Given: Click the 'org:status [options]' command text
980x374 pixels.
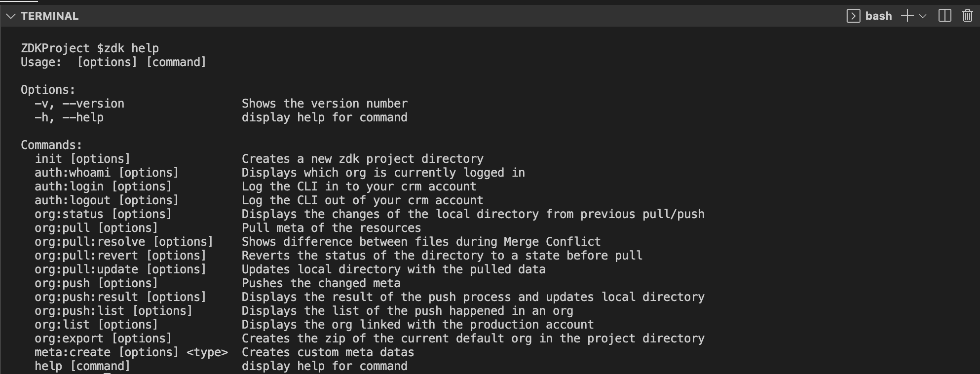Looking at the screenshot, I should 103,214.
